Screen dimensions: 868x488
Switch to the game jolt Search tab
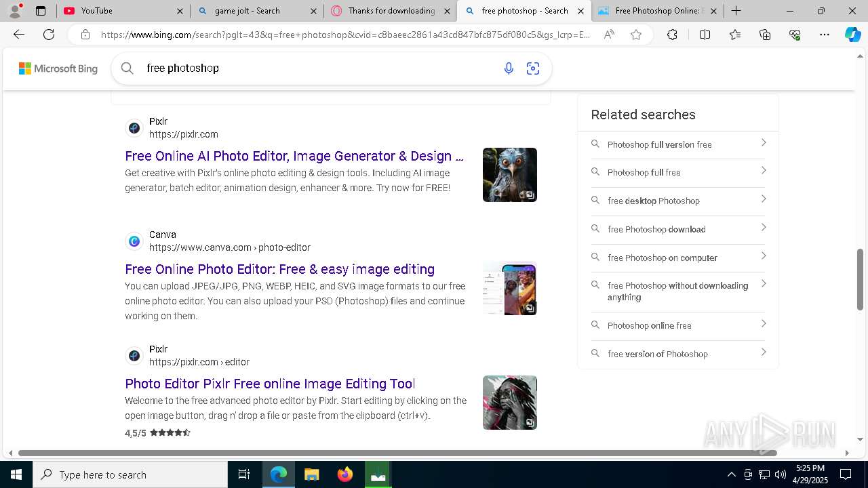[256, 11]
